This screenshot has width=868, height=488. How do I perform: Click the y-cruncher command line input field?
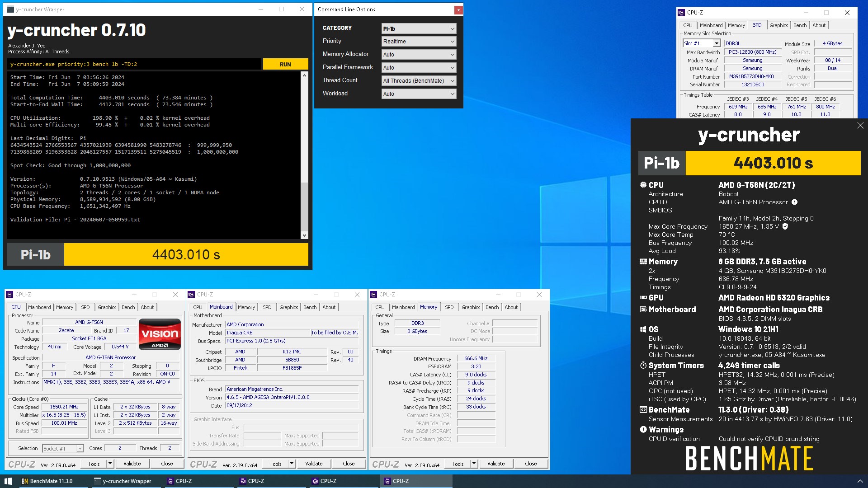[x=134, y=64]
